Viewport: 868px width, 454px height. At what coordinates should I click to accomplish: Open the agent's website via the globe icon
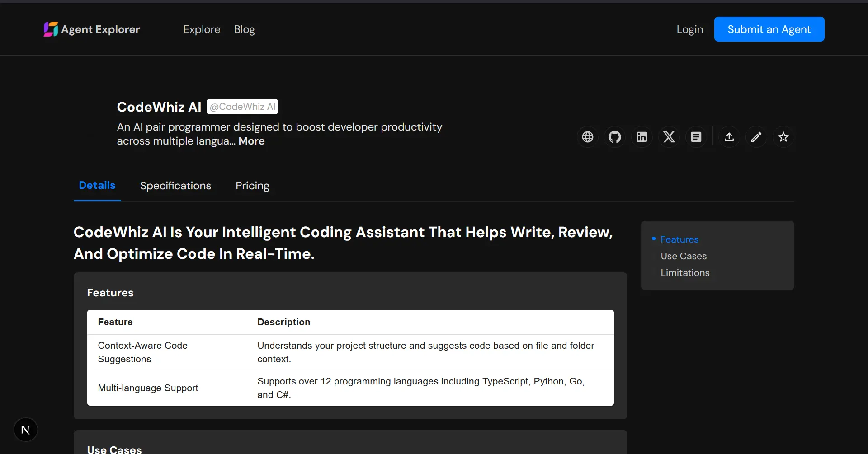(x=587, y=137)
